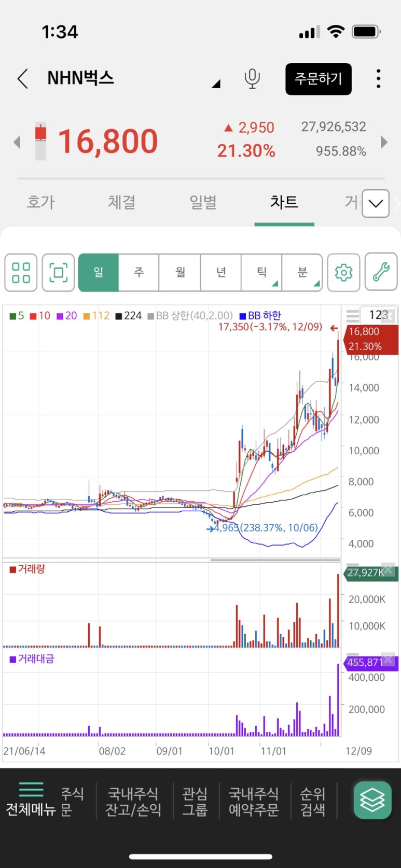Tap the 27,926,532 volume figure
401x868 pixels.
click(334, 127)
